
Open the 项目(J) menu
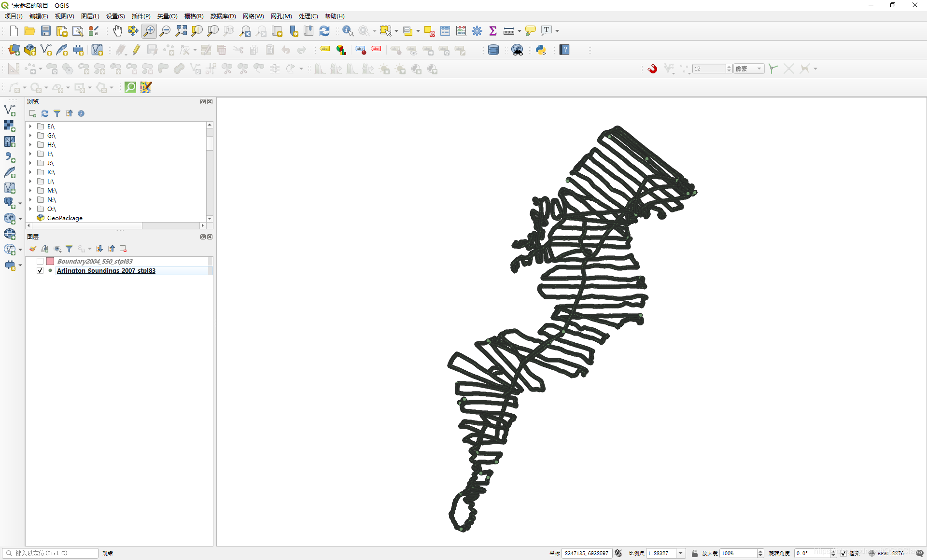(14, 16)
